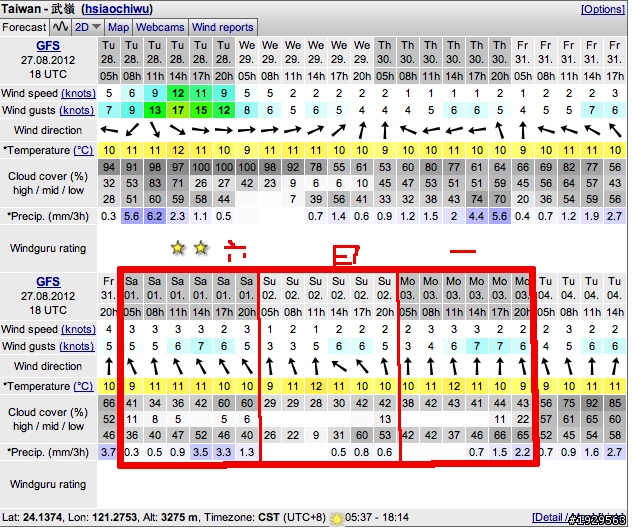Select wind arrow for Fr 31. 17h
This screenshot has height=528, width=633.
click(x=615, y=130)
